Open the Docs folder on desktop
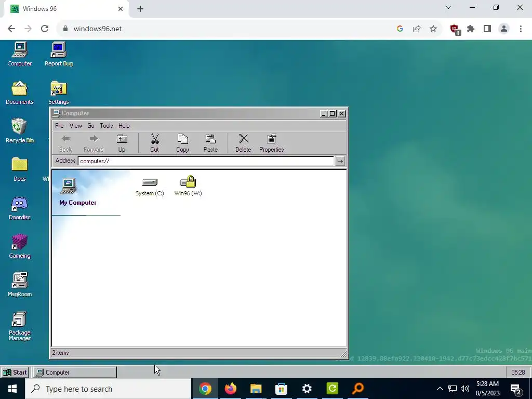 pos(20,169)
